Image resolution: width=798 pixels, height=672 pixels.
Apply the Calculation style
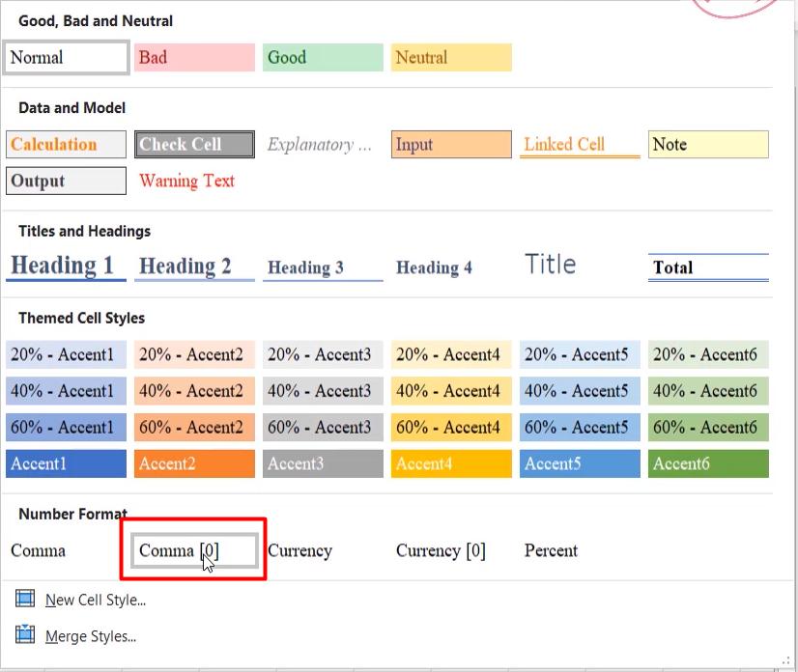point(65,144)
